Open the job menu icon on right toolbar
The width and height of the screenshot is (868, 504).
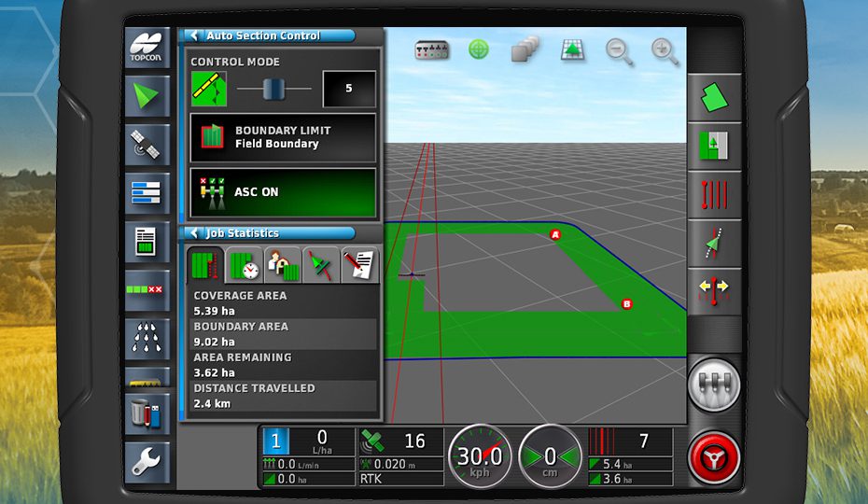[714, 147]
